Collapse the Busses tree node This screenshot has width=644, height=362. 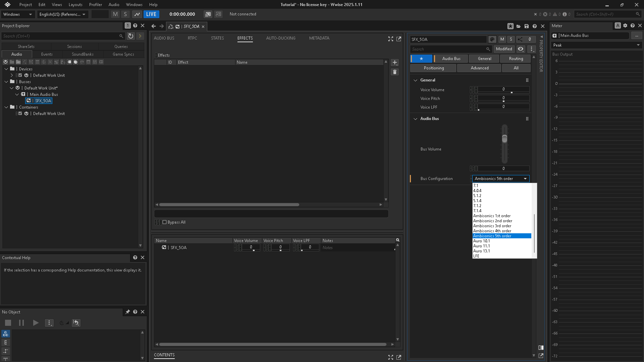click(6, 81)
